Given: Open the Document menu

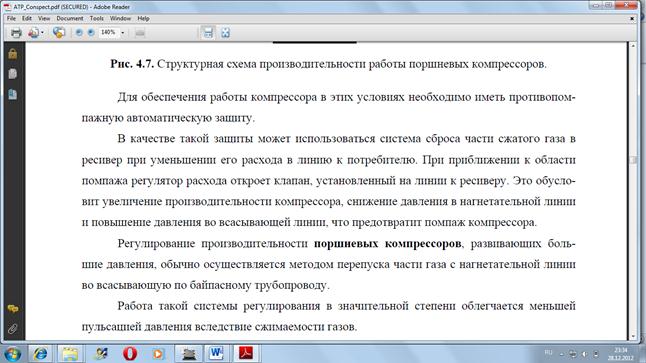Looking at the screenshot, I should (70, 19).
